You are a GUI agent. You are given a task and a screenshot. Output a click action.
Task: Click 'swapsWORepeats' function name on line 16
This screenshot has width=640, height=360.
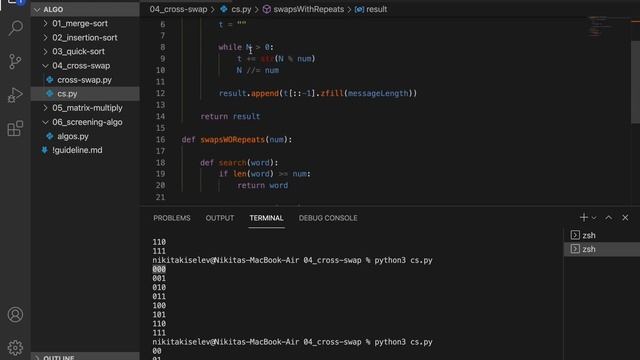click(x=232, y=140)
